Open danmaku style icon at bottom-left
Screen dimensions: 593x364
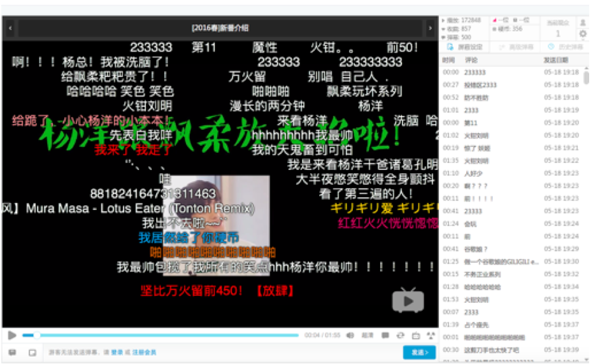[13, 353]
